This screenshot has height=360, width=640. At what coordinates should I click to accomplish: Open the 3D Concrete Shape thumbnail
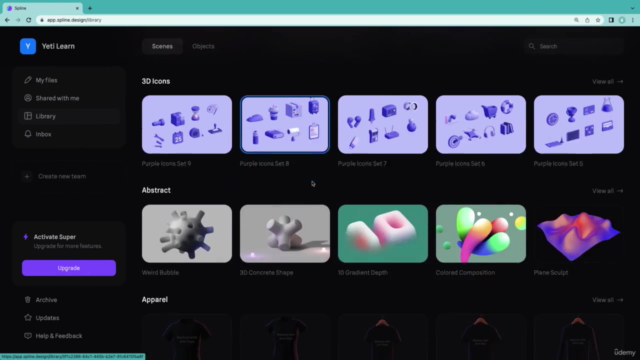pos(285,233)
